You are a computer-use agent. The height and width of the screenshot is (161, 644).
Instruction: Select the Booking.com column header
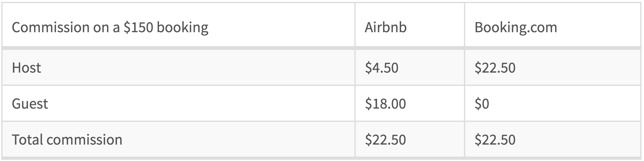click(516, 27)
